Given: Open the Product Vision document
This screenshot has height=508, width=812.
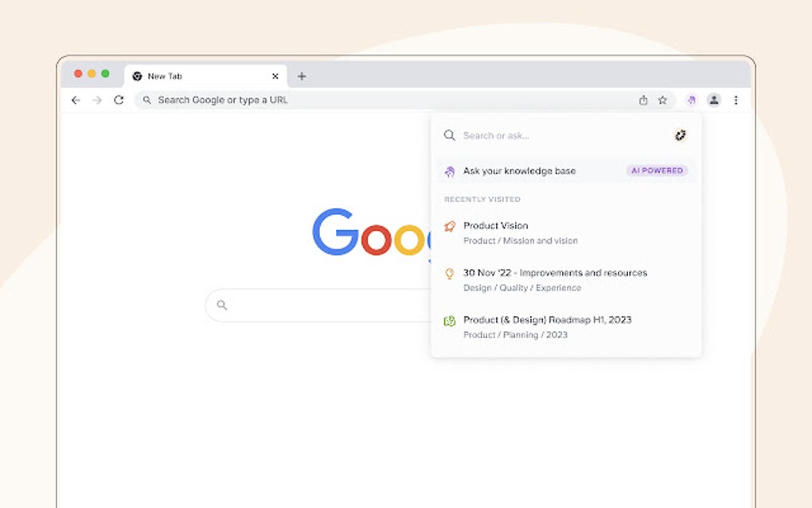Looking at the screenshot, I should pos(495,226).
